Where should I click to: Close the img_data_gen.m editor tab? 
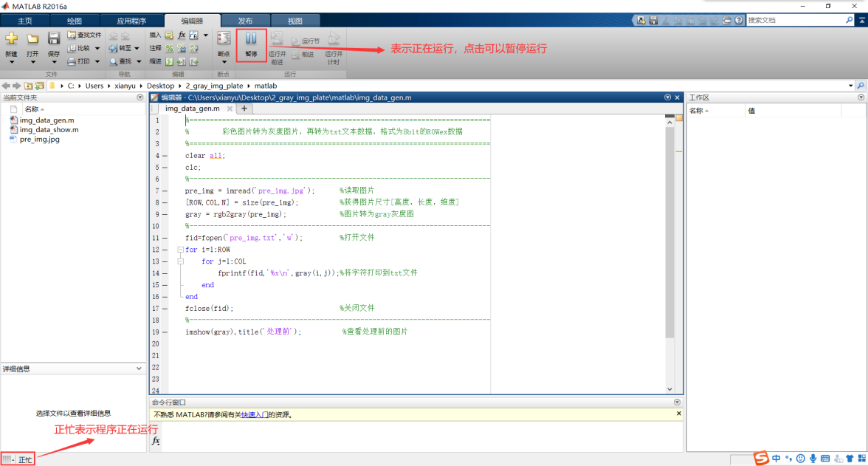coord(230,109)
